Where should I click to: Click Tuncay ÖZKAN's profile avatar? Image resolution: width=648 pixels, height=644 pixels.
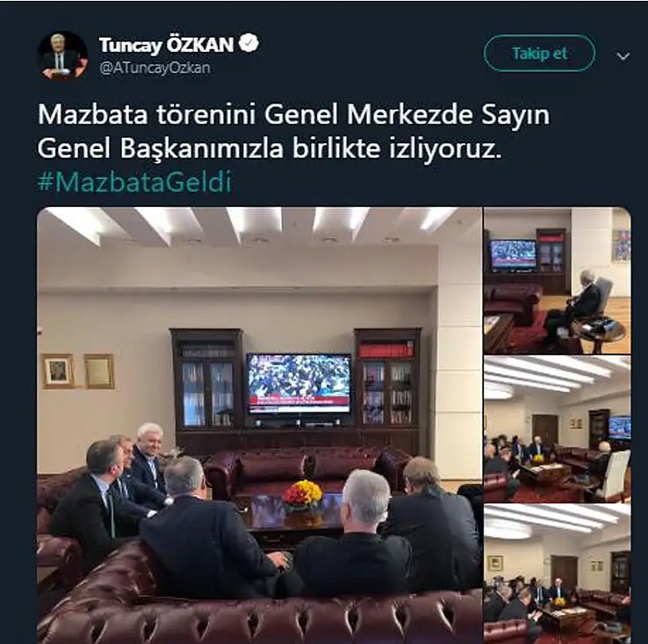pyautogui.click(x=63, y=55)
